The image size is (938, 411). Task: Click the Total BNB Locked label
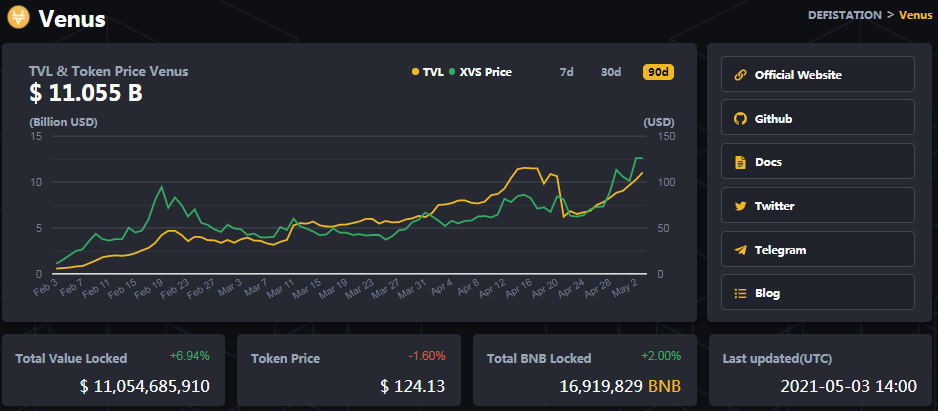(539, 358)
